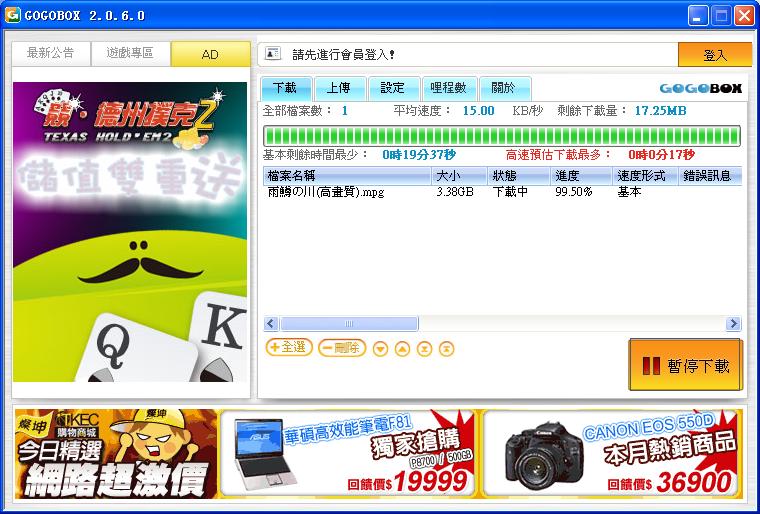The width and height of the screenshot is (760, 514).
Task: Click the 下載中 status cell
Action: 510,192
